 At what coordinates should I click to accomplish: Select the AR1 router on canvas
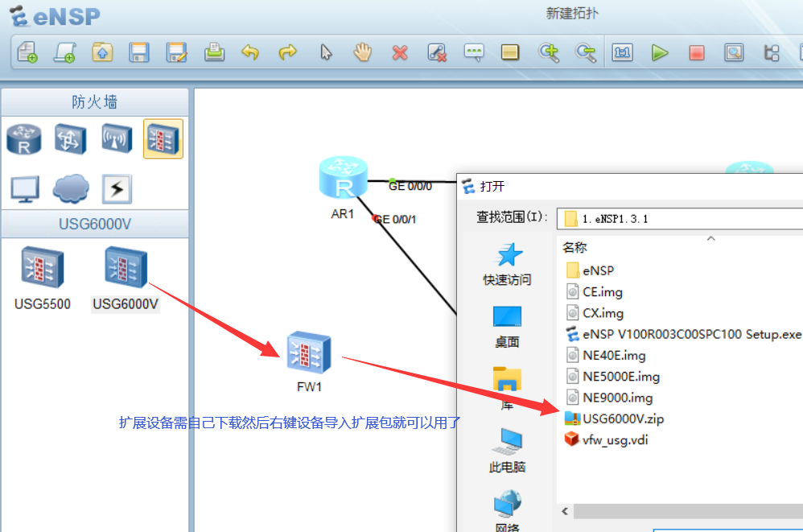[x=343, y=178]
